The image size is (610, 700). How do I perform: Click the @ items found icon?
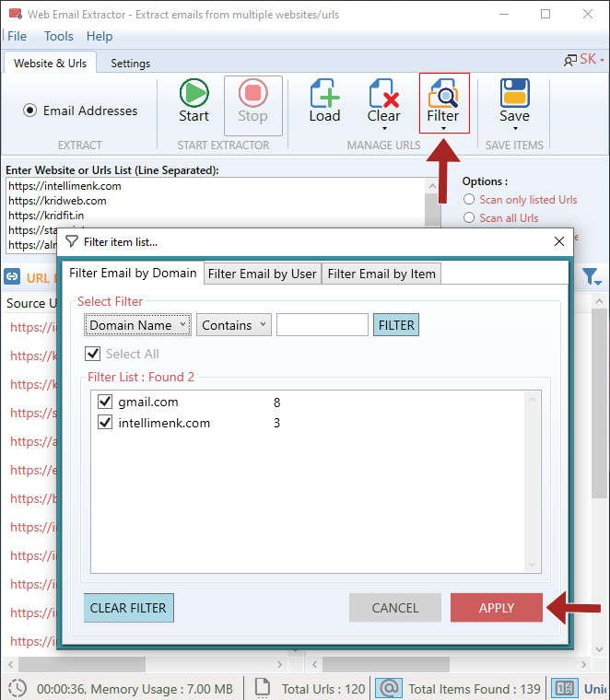coord(388,688)
